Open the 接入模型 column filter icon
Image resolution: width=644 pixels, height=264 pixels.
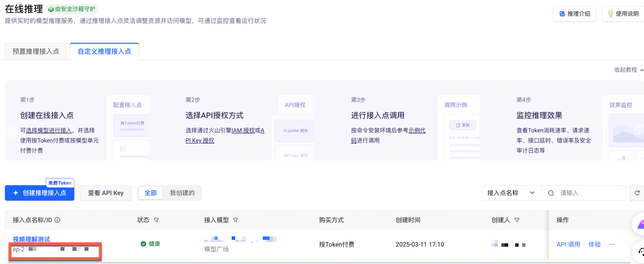pyautogui.click(x=236, y=220)
